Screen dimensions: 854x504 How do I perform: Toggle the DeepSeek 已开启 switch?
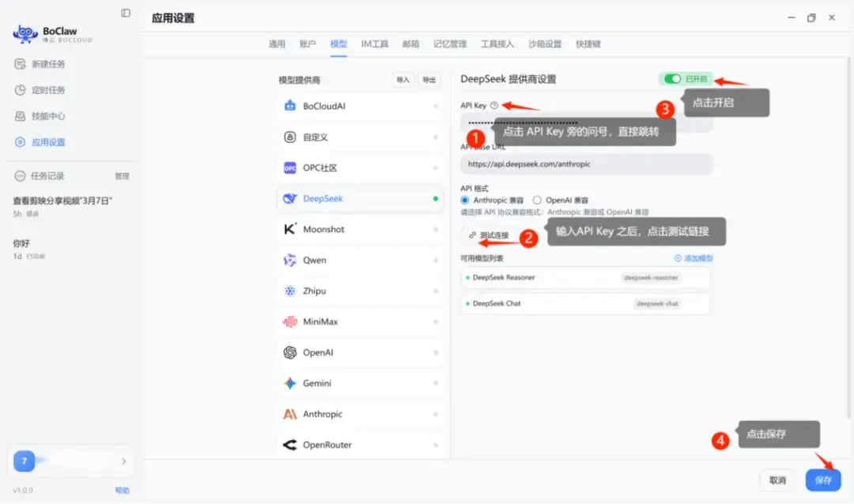tap(673, 79)
